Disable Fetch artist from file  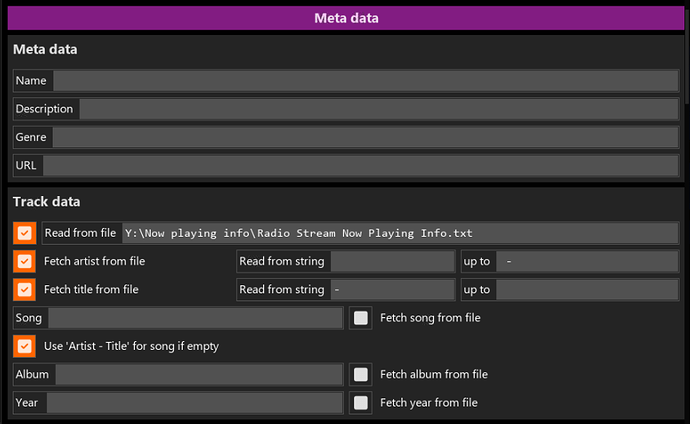[x=24, y=261]
